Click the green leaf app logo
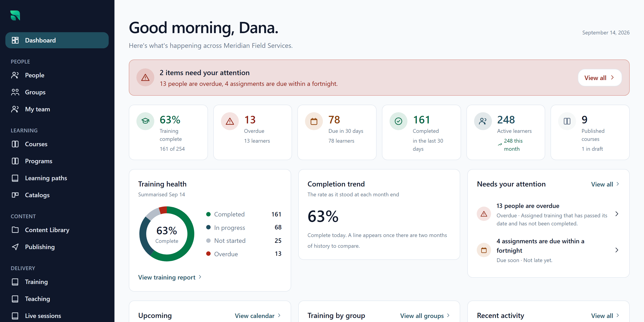This screenshot has height=322, width=644. point(15,15)
